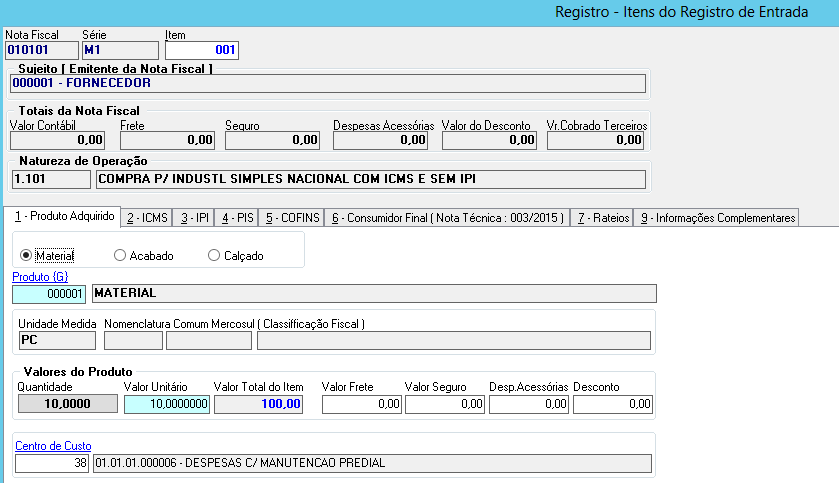Screen dimensions: 840x483
Task: Switch to the 3 - IPI tab
Action: click(194, 218)
